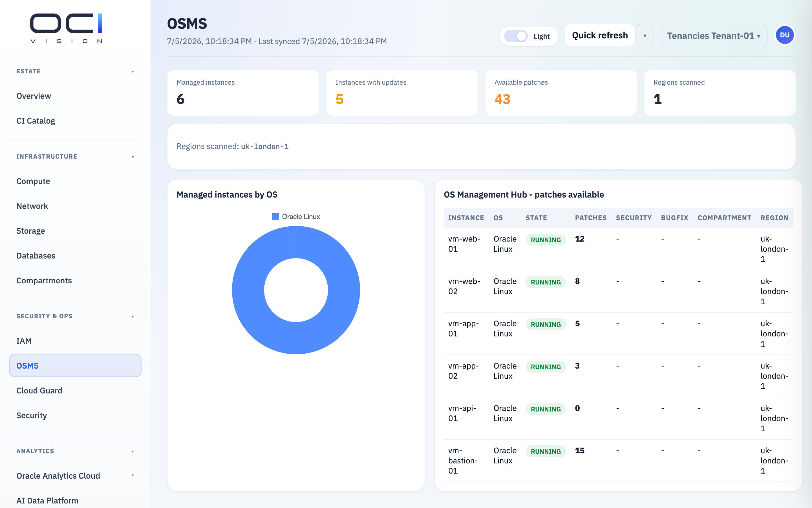This screenshot has height=508, width=812.
Task: Sort by BUGFIX column header
Action: pos(674,218)
